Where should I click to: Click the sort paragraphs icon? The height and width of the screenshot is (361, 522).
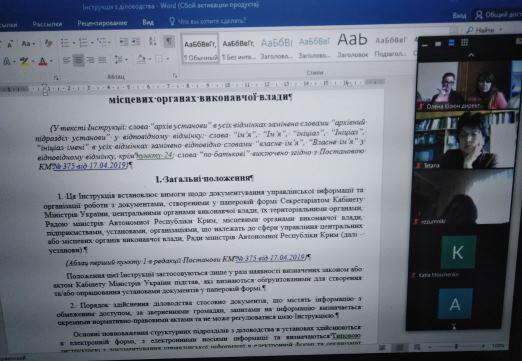[x=153, y=42]
